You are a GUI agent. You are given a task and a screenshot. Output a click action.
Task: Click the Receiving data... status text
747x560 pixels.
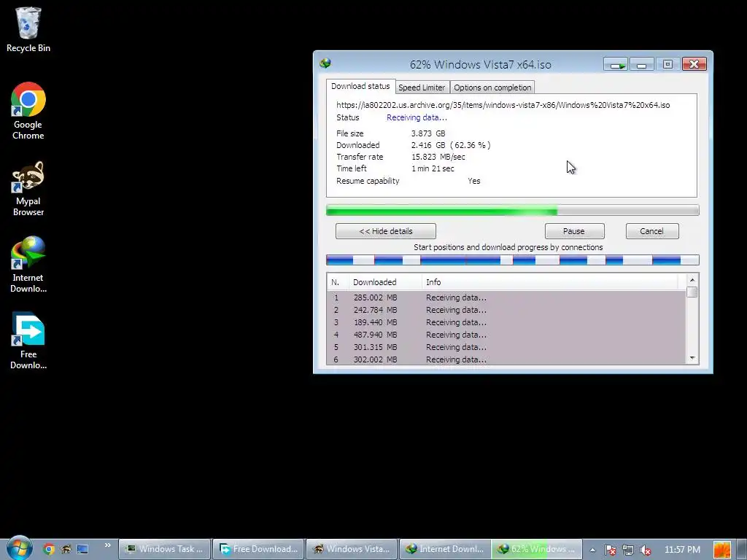click(x=417, y=117)
